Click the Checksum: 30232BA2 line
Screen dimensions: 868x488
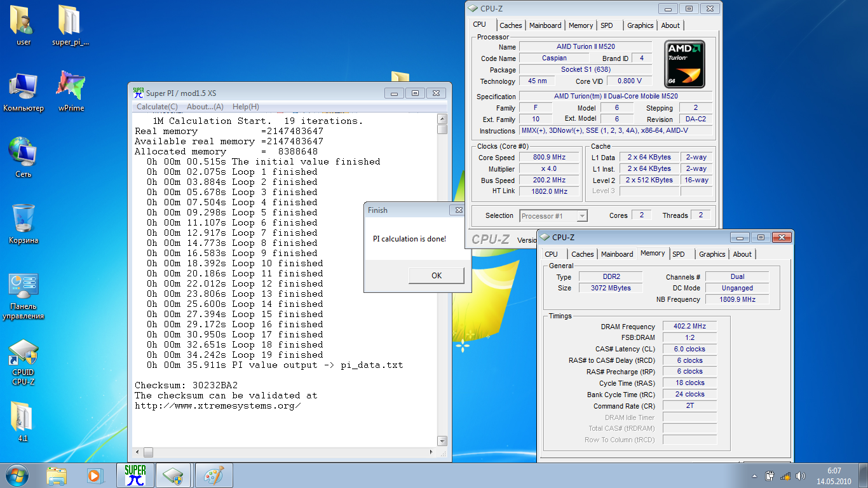(x=186, y=386)
